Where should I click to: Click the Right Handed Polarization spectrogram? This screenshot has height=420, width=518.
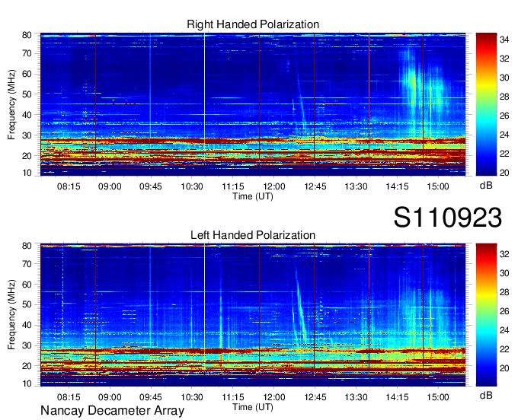tap(253, 104)
